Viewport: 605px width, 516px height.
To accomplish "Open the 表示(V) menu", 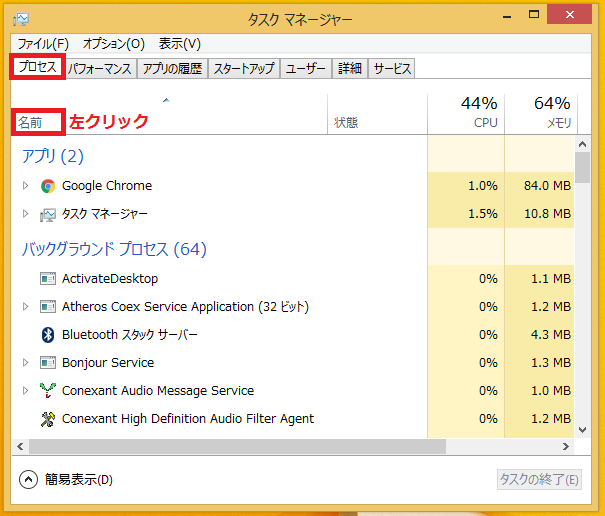I will 180,44.
